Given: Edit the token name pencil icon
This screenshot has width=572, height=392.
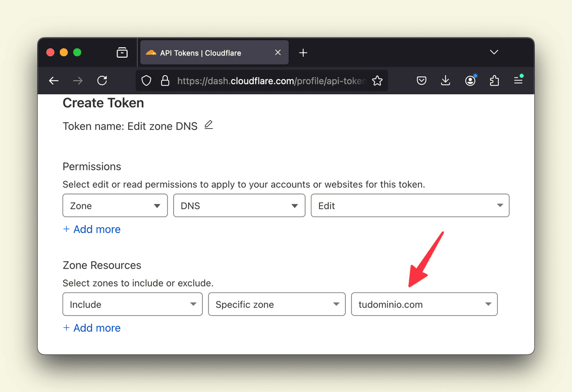Looking at the screenshot, I should pyautogui.click(x=209, y=125).
